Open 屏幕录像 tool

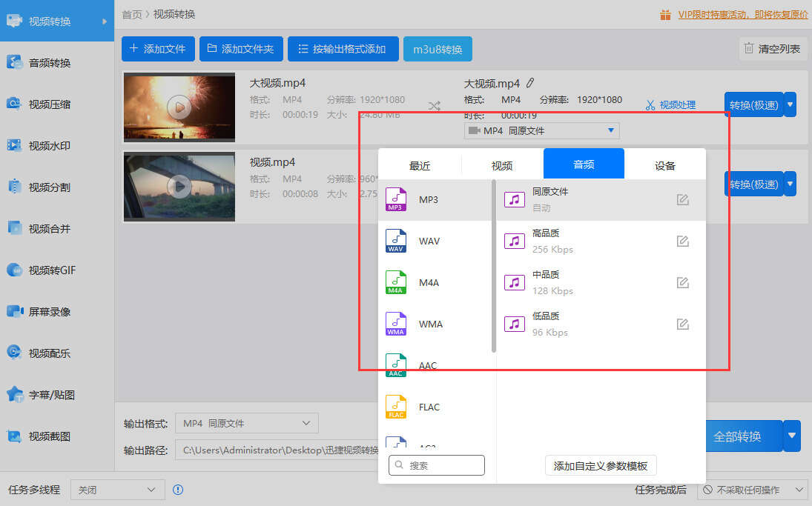pyautogui.click(x=57, y=311)
